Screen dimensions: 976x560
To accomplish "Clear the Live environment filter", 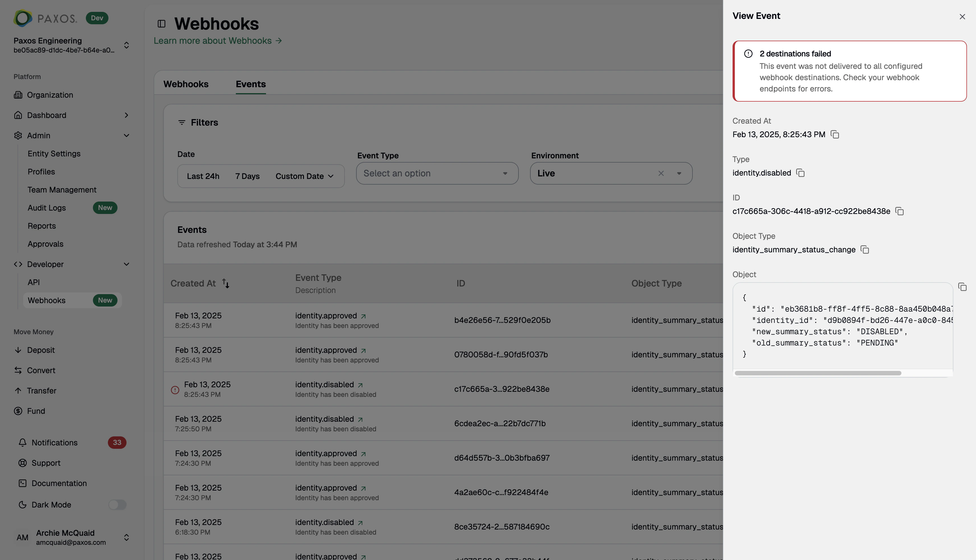I will click(x=661, y=174).
